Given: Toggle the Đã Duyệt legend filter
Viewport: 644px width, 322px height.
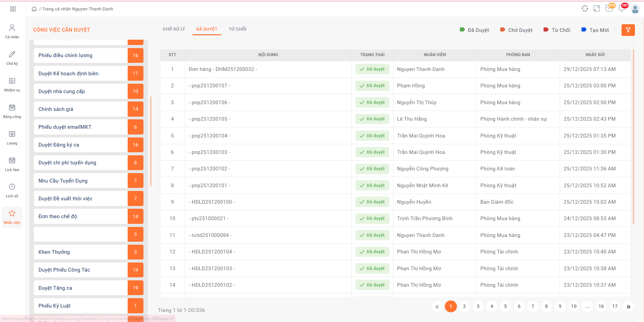Looking at the screenshot, I should pyautogui.click(x=474, y=30).
